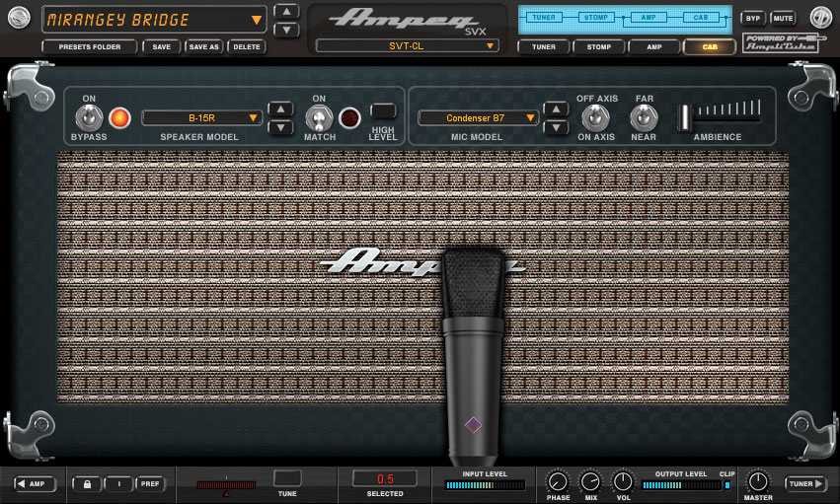840x504 pixels.
Task: Open the Presets Folder
Action: (x=90, y=47)
